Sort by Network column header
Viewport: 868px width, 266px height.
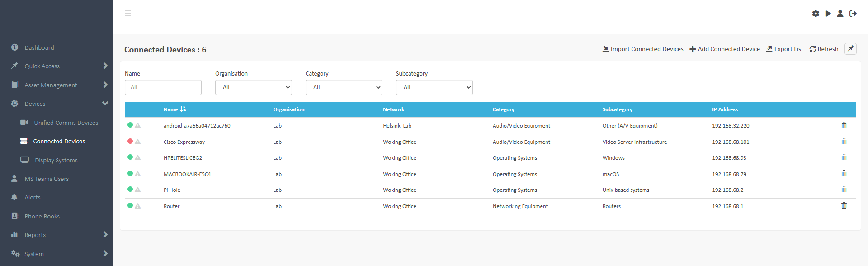click(394, 109)
